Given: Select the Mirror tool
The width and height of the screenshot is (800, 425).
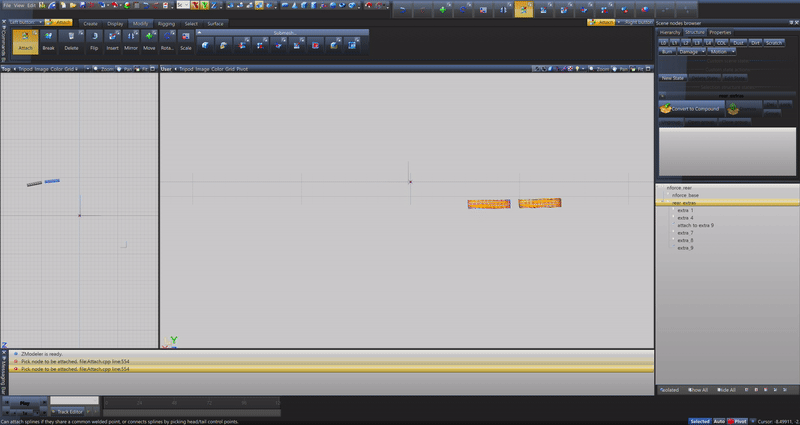Looking at the screenshot, I should [x=131, y=40].
